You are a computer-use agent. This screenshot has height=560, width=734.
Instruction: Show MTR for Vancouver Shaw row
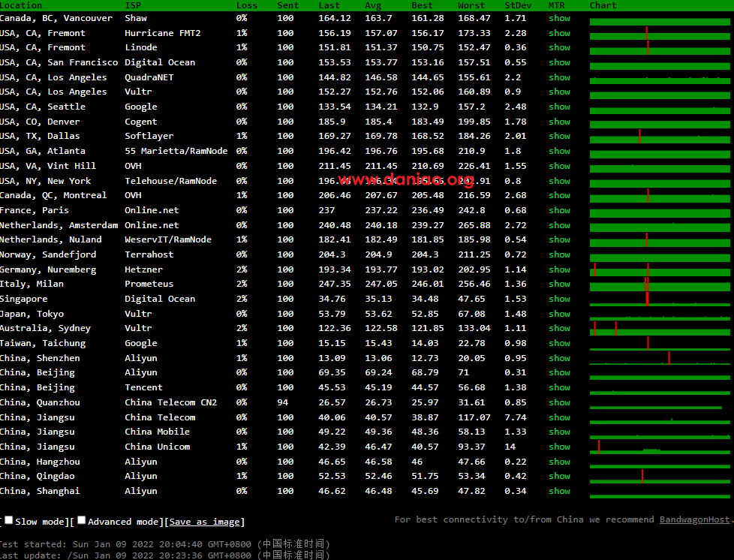tap(559, 18)
